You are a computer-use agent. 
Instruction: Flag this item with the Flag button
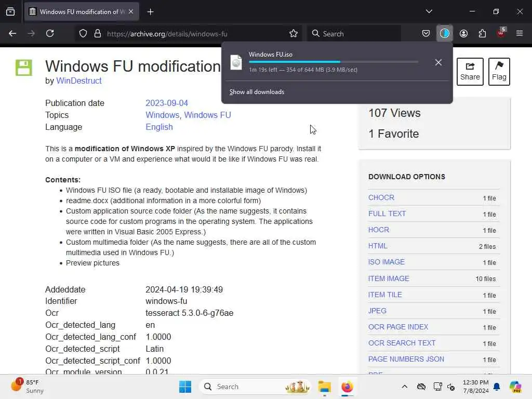coord(499,72)
